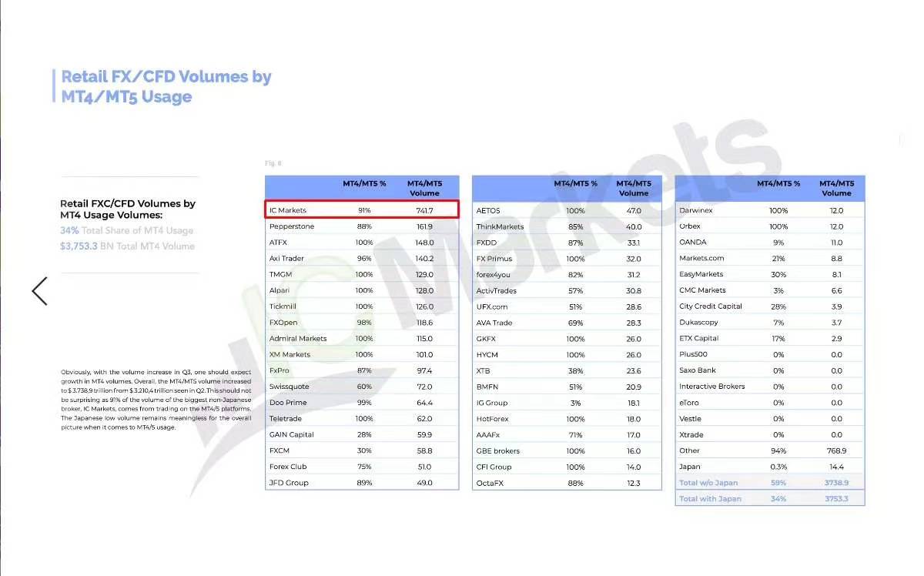Select the "Markets.com" broker name
Screen dimensions: 924x576
pyautogui.click(x=701, y=259)
